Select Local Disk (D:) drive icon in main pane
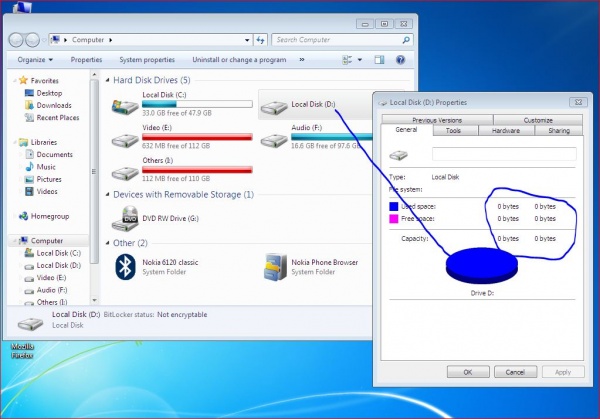Screen dimensions: 600x419 [274, 107]
